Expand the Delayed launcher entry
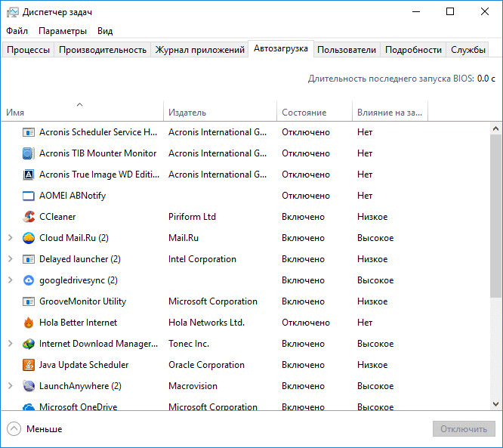503x448 pixels. click(x=11, y=259)
